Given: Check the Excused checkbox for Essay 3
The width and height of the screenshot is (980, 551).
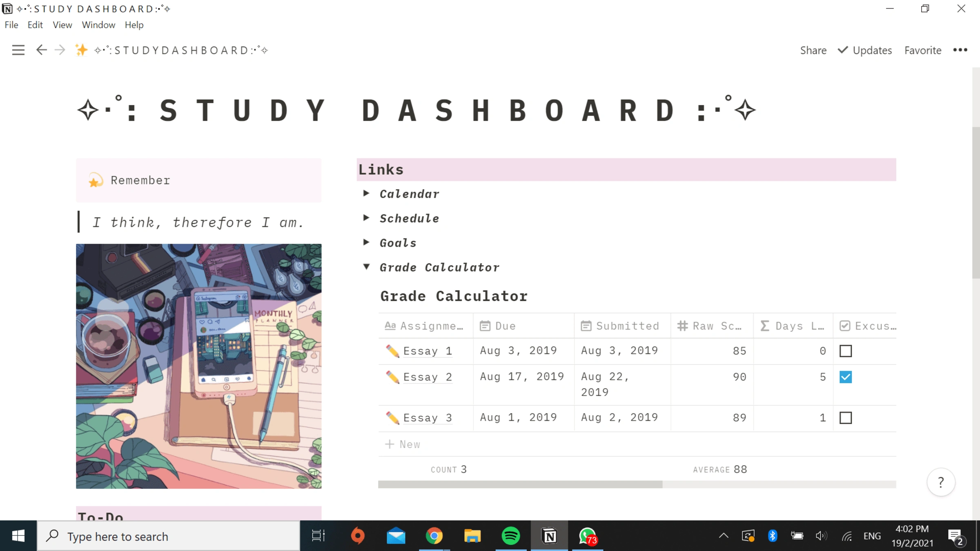Looking at the screenshot, I should click(846, 418).
